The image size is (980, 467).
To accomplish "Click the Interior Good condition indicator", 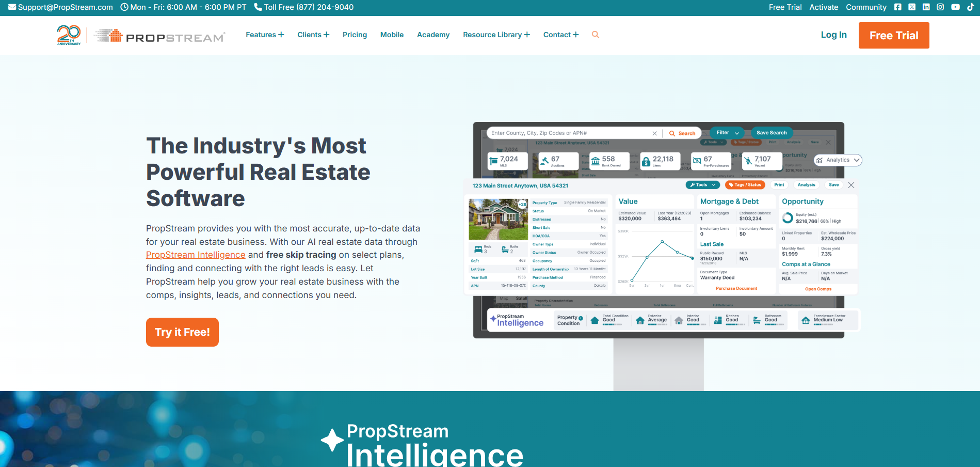I will pos(689,320).
